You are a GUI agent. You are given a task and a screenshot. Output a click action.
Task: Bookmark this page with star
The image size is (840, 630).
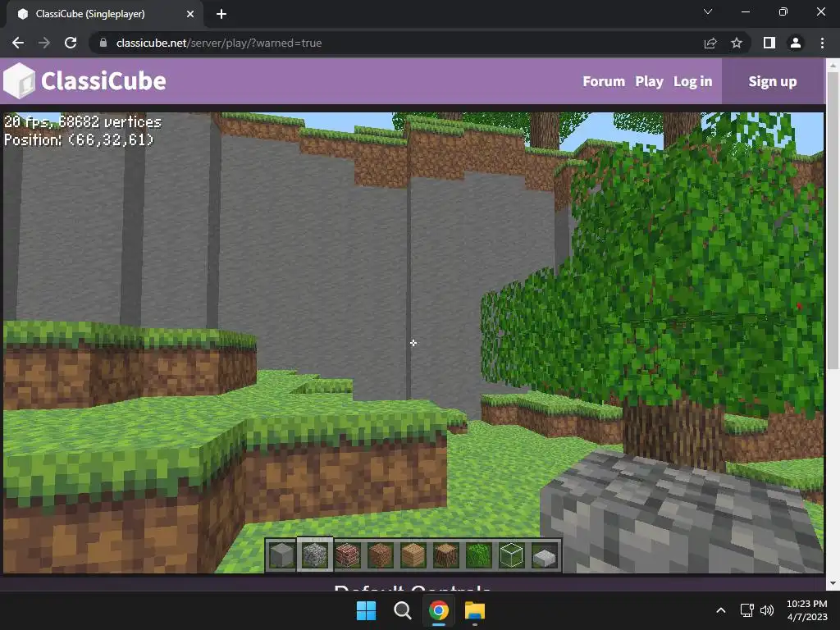(737, 43)
